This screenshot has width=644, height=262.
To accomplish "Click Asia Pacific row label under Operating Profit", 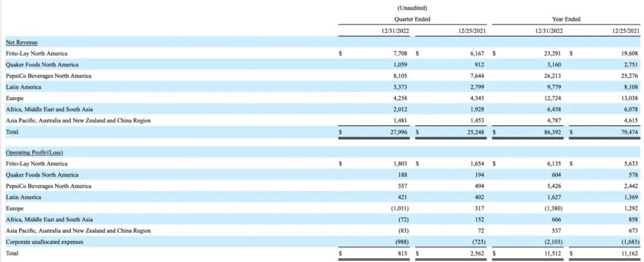I will pos(78,231).
